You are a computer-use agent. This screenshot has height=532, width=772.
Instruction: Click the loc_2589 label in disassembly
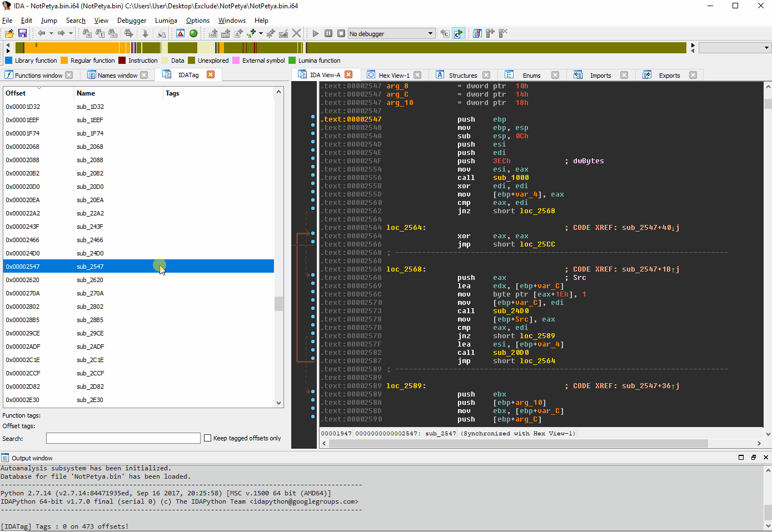click(x=406, y=386)
